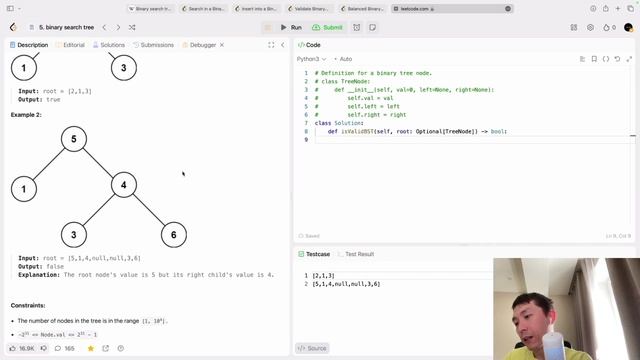Open the layout manager icon
640x360 pixels.
pos(574,27)
